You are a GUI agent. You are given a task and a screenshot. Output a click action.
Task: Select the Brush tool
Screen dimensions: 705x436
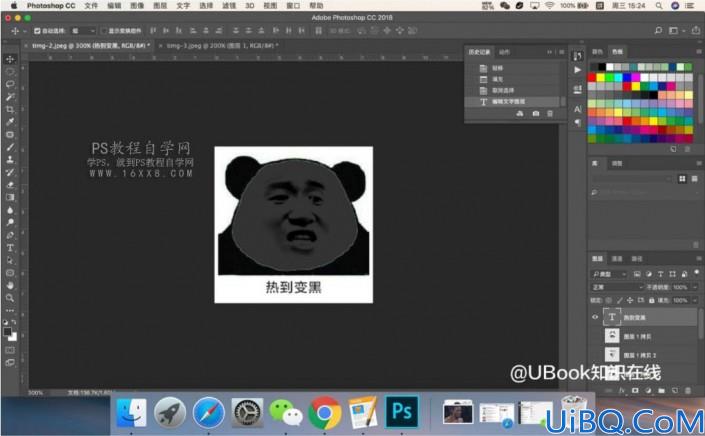pos(10,147)
